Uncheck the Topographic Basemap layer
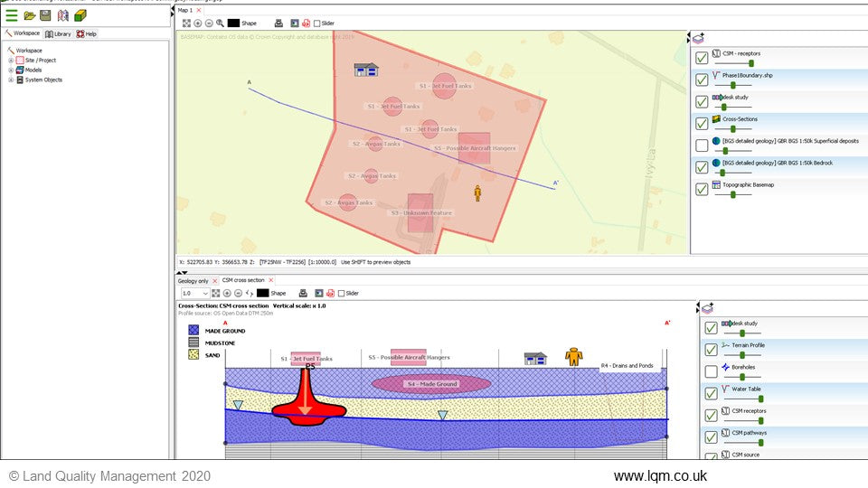868x488 pixels. tap(702, 189)
